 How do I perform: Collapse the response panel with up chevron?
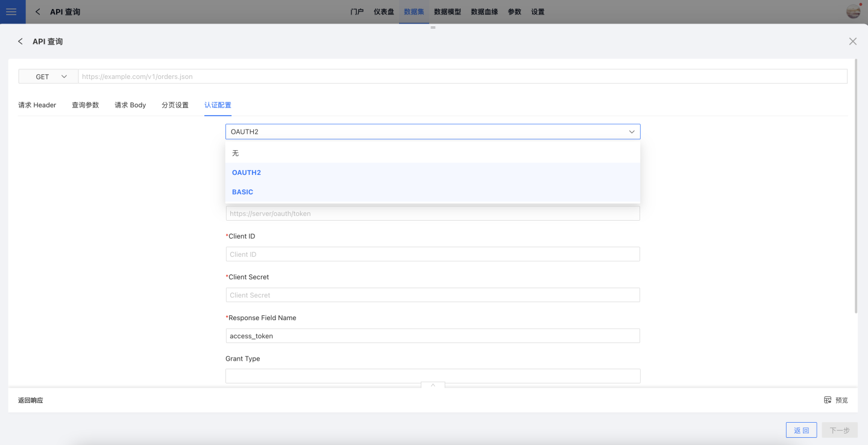[x=433, y=385]
